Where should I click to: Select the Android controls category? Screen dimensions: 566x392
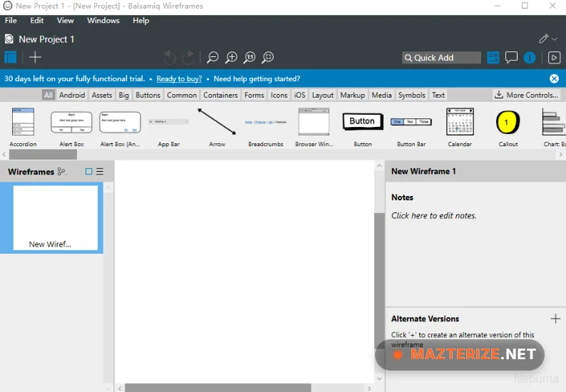(72, 95)
